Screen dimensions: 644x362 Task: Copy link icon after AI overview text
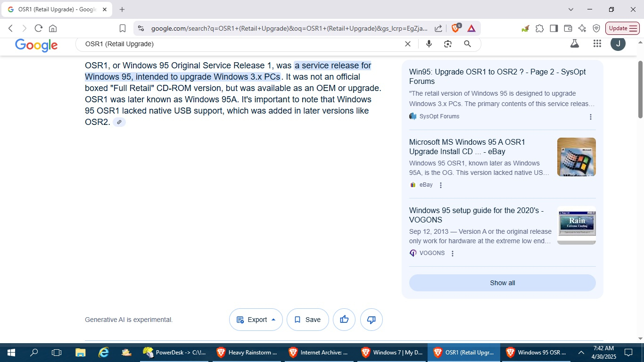(119, 122)
